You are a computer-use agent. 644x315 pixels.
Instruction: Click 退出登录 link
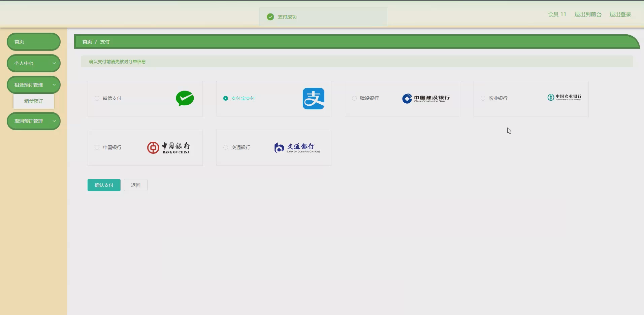(620, 14)
